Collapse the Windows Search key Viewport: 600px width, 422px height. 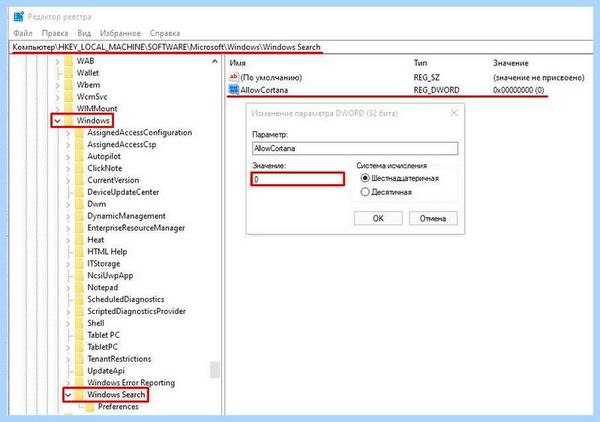click(x=68, y=395)
